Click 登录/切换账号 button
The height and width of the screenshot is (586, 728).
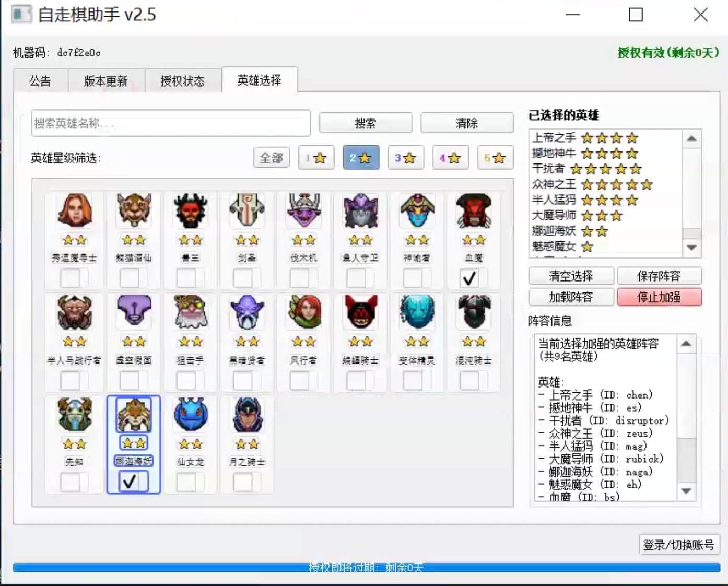point(679,545)
